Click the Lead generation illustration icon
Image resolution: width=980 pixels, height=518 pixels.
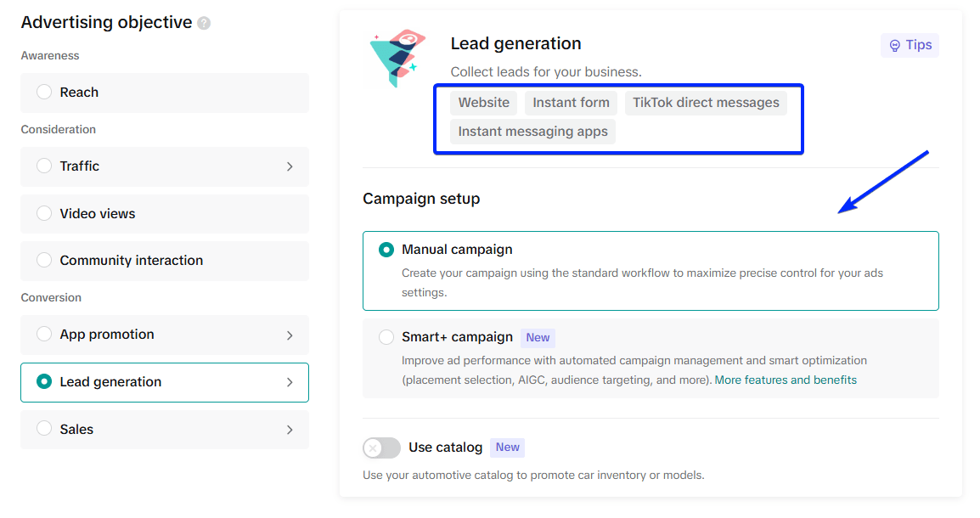393,59
